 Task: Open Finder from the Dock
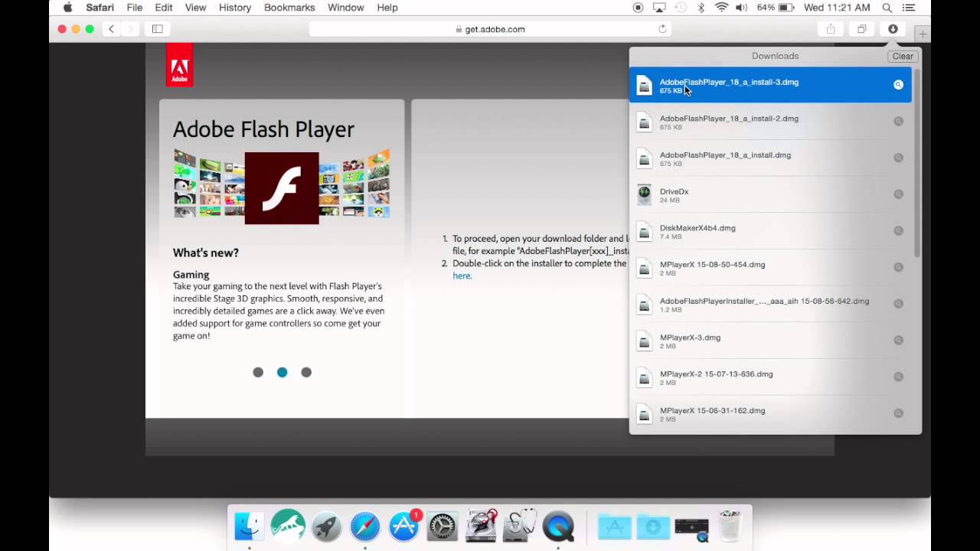[249, 527]
